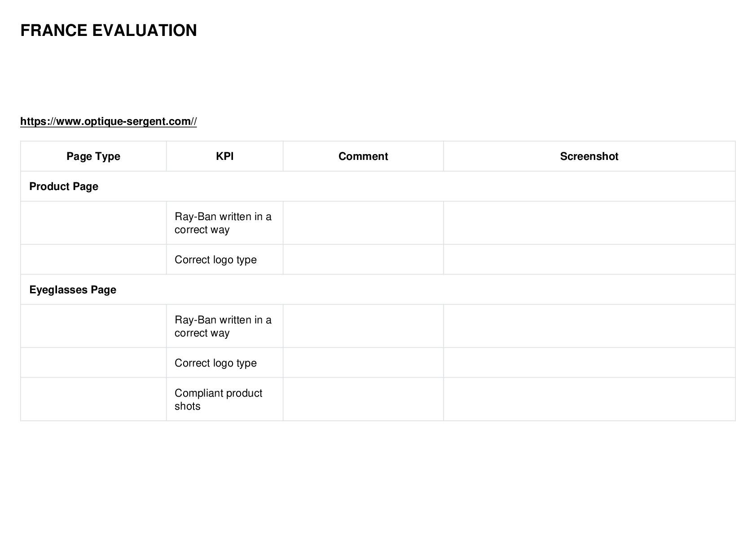Select the FRANCE EVALUATION heading
The image size is (756, 535).
tap(109, 31)
